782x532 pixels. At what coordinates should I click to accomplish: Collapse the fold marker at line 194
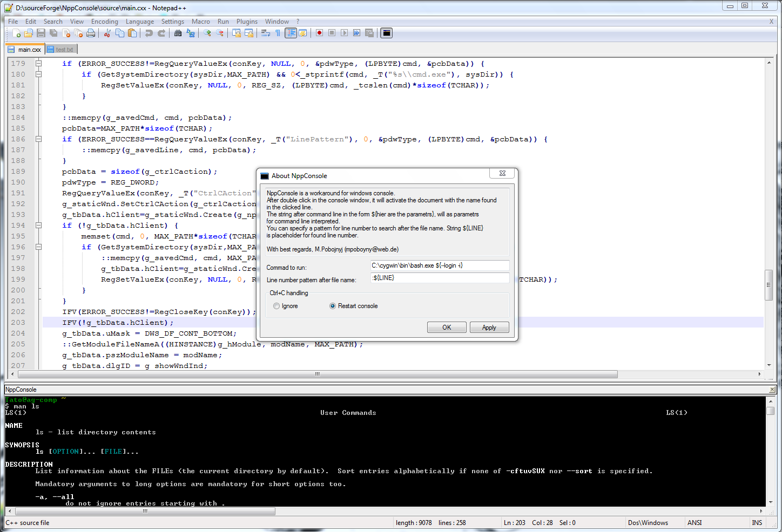38,225
